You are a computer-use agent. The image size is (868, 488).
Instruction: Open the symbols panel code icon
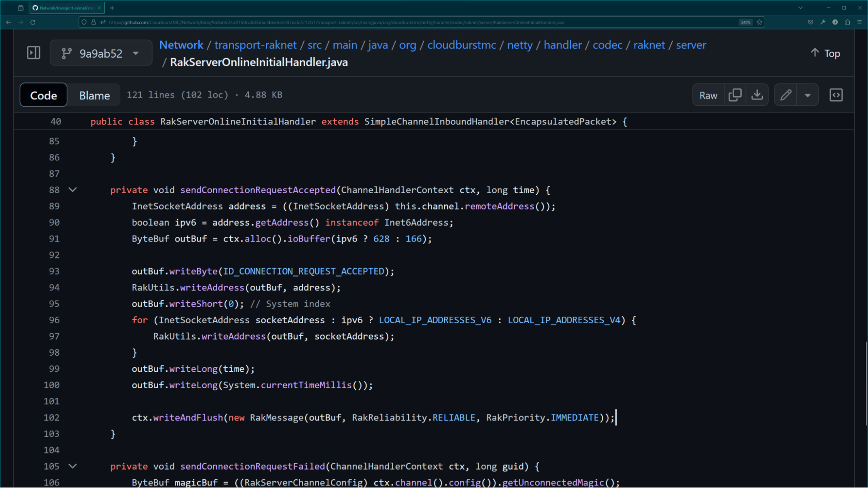tap(836, 95)
